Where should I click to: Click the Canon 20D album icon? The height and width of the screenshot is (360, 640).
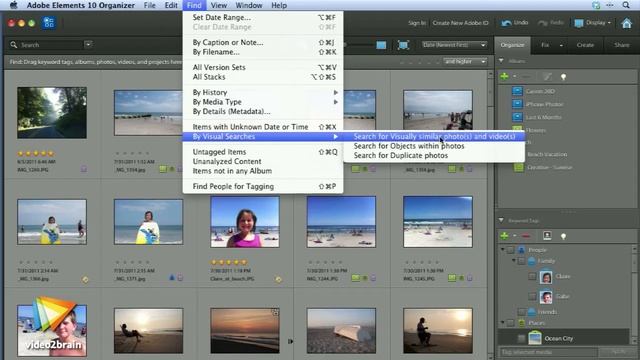(x=517, y=91)
